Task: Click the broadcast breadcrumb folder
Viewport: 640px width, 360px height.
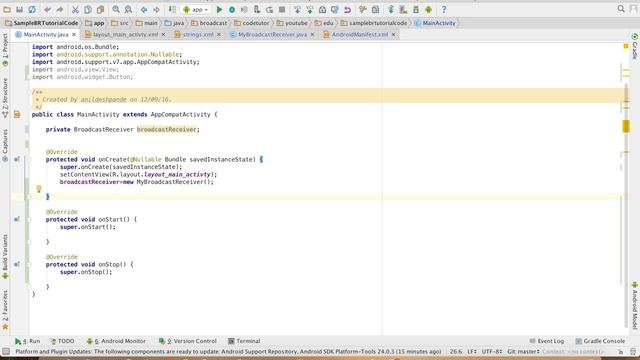Action: pos(209,23)
